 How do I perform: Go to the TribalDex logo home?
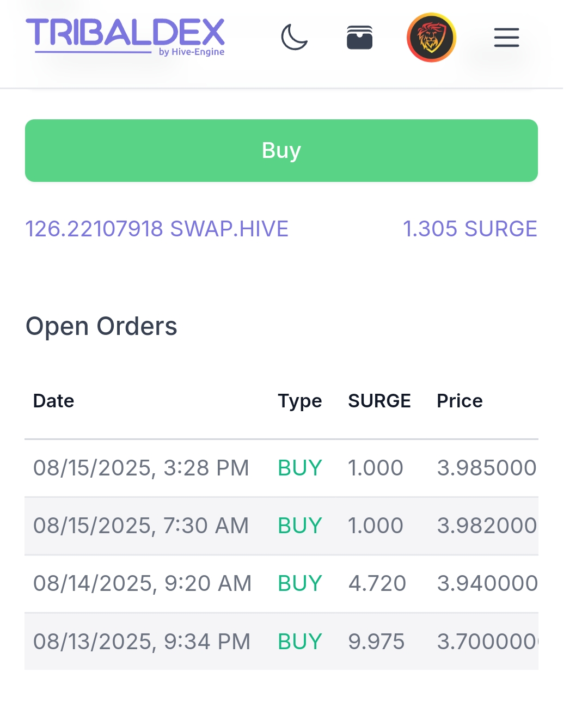click(125, 37)
